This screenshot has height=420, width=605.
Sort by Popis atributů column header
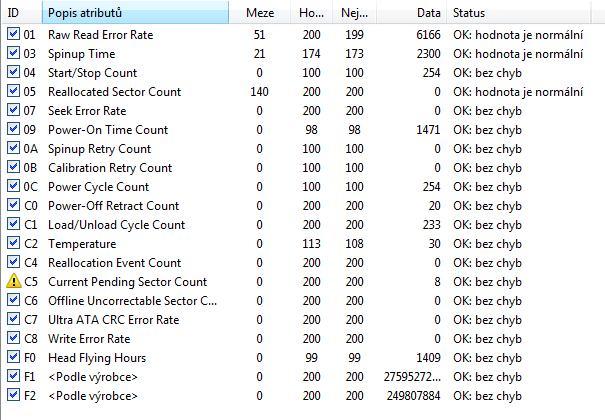(135, 13)
